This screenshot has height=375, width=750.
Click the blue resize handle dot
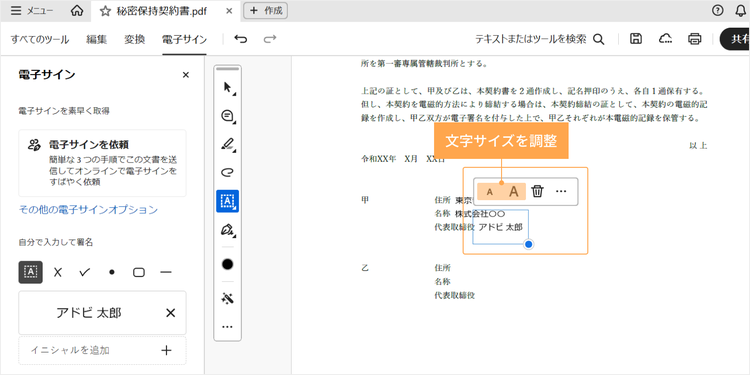[x=529, y=244]
